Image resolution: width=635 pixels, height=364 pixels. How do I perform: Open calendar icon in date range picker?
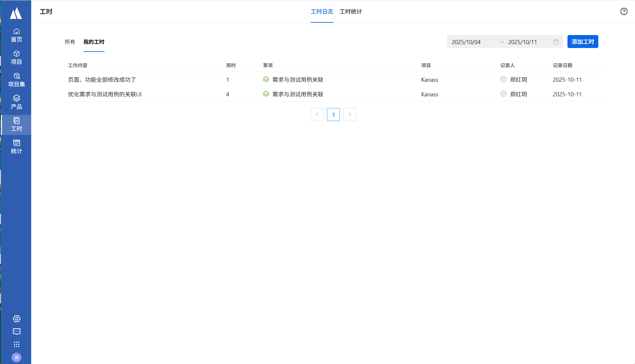point(556,42)
